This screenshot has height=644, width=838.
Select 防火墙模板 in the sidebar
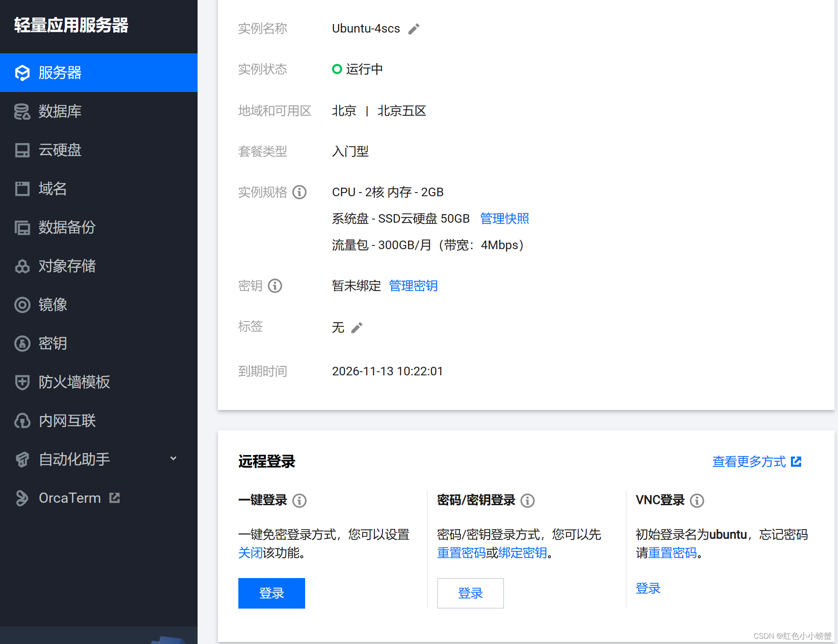[99, 382]
